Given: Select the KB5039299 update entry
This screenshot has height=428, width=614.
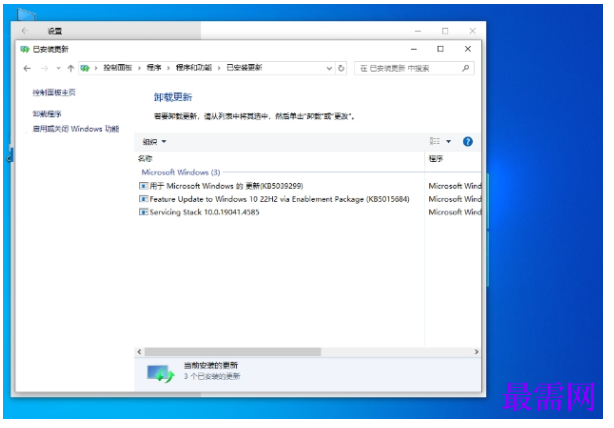Looking at the screenshot, I should click(x=226, y=186).
